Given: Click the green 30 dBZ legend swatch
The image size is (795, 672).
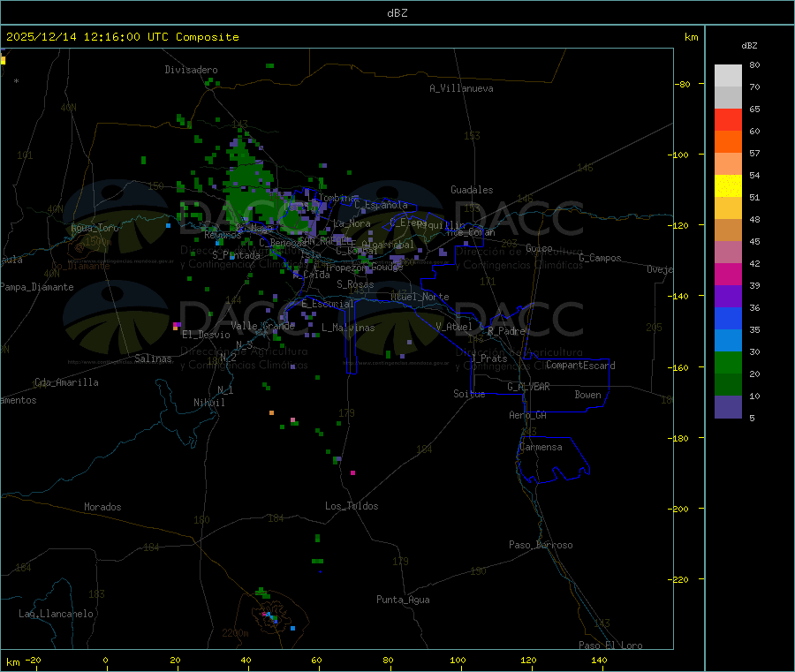Looking at the screenshot, I should coord(728,362).
